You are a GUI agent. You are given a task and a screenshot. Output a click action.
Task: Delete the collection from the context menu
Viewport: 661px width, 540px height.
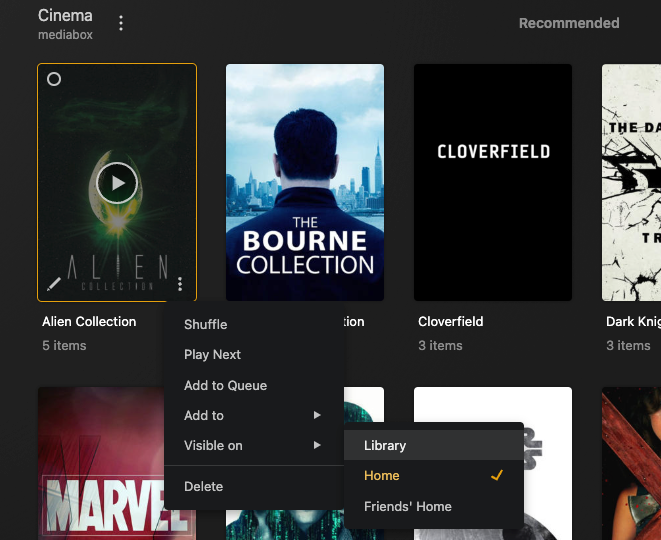254,486
